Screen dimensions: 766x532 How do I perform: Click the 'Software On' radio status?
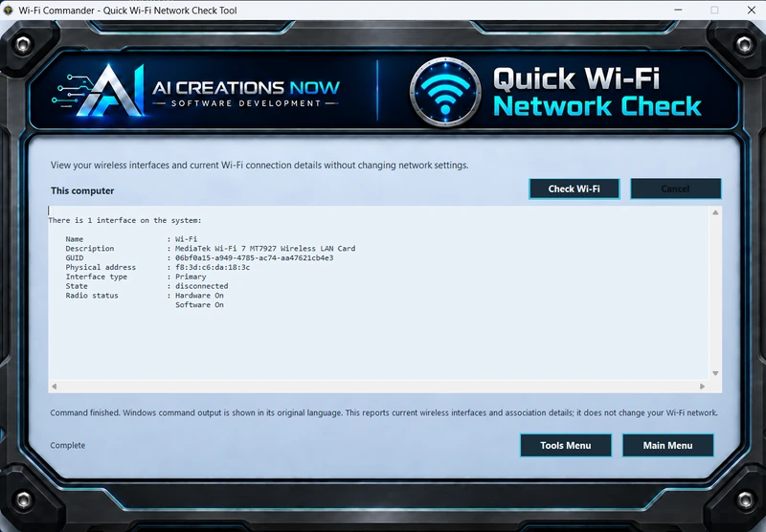pos(199,305)
